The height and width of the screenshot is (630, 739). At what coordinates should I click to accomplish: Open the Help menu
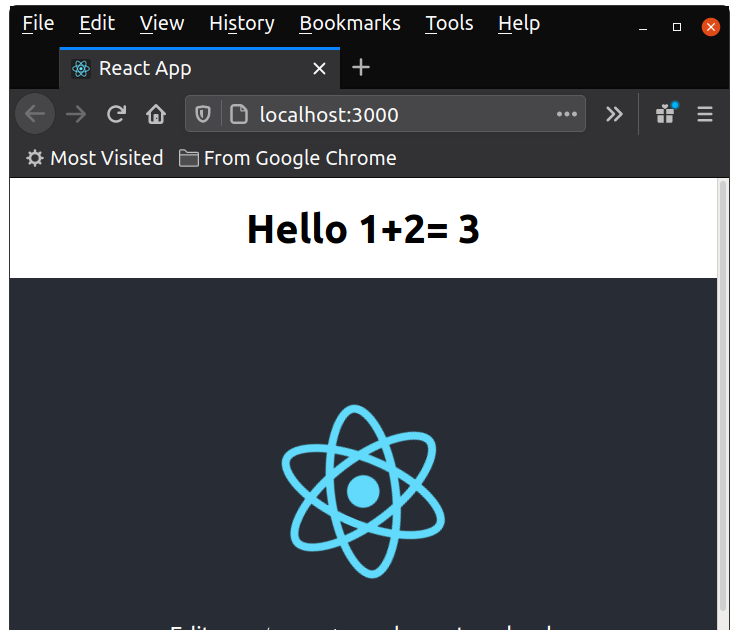pos(519,23)
